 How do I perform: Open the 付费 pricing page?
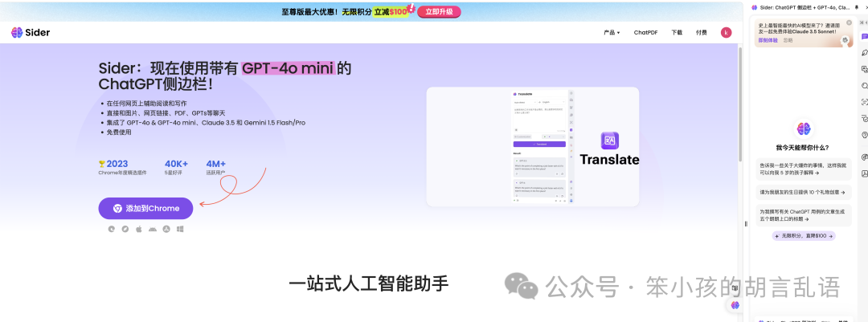(x=702, y=33)
